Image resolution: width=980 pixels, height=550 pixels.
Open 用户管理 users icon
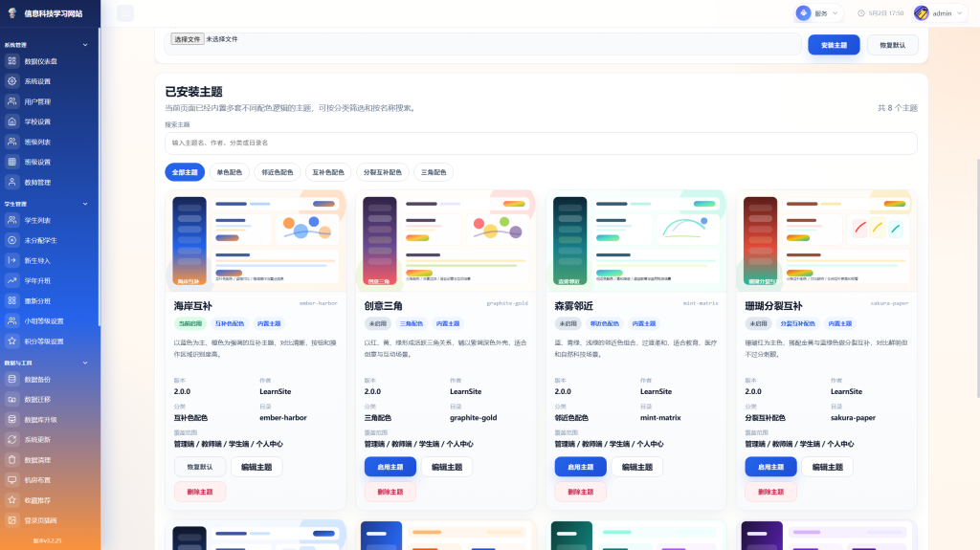tap(11, 101)
